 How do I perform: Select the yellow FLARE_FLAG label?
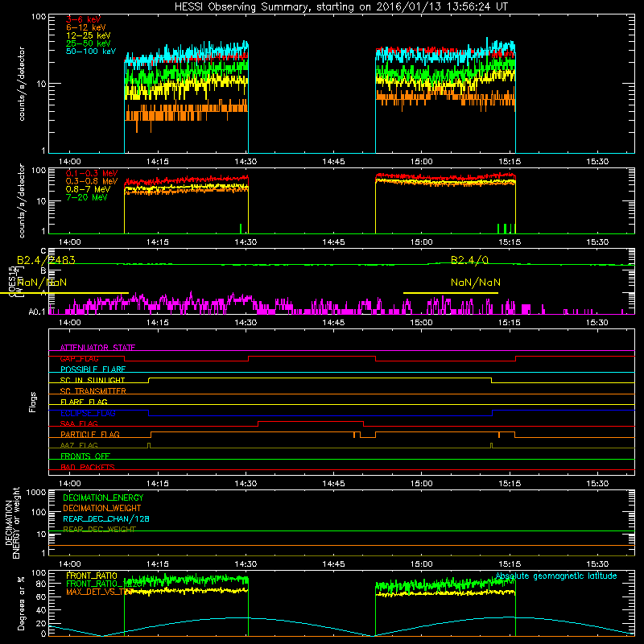84,402
